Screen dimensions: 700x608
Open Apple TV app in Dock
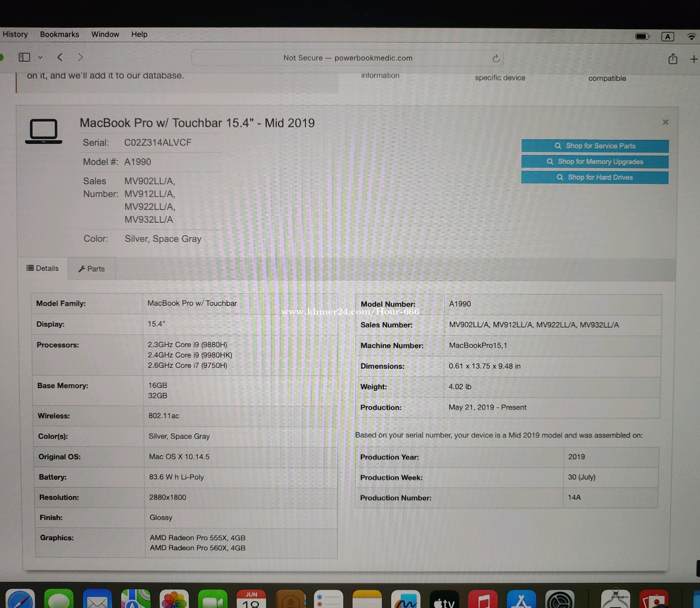(444, 599)
